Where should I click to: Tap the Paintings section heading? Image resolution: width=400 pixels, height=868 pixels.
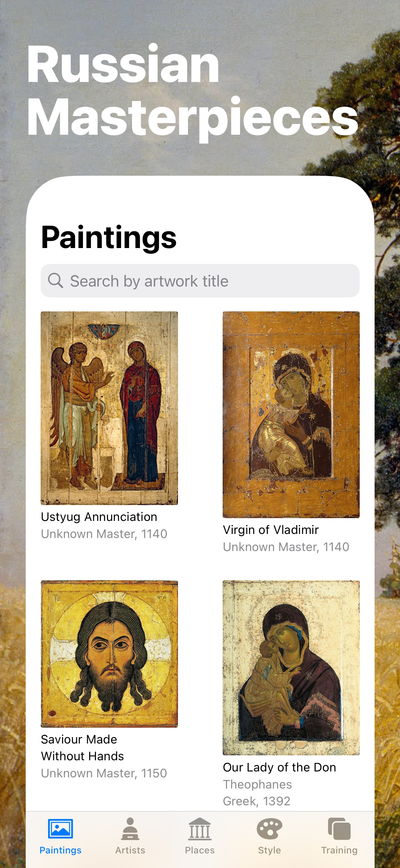pyautogui.click(x=109, y=237)
